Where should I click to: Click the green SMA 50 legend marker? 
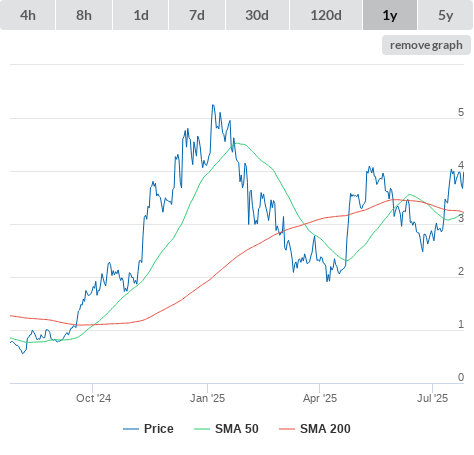tap(202, 429)
